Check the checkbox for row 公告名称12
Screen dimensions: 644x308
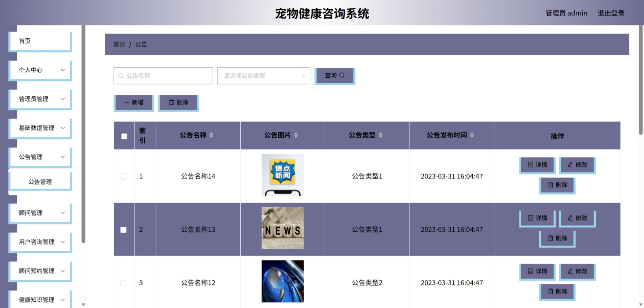(123, 283)
